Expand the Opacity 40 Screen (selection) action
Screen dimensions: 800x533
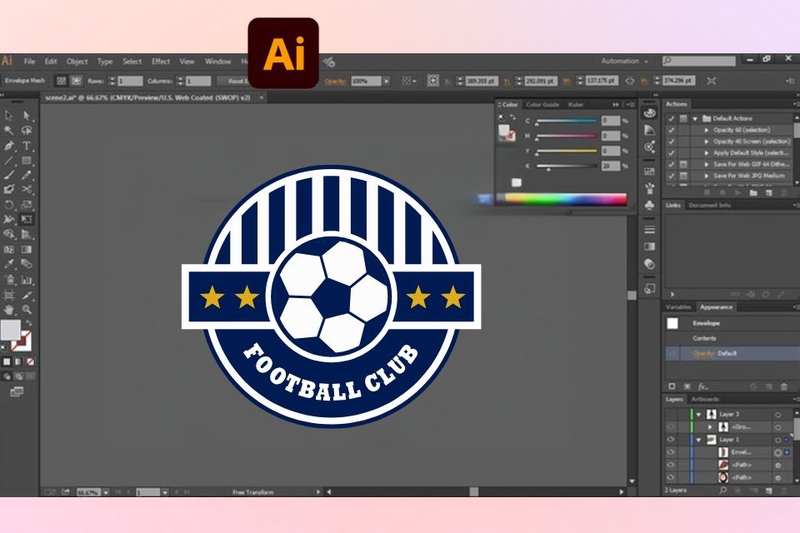[x=707, y=142]
